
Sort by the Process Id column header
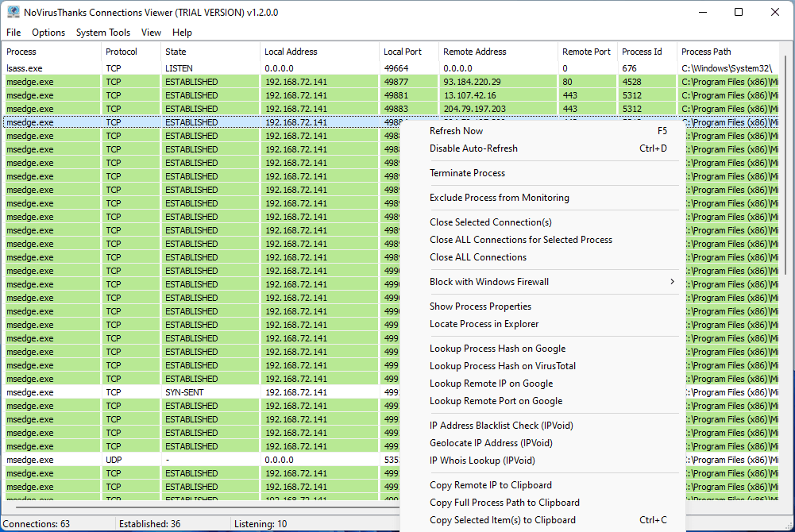point(647,52)
